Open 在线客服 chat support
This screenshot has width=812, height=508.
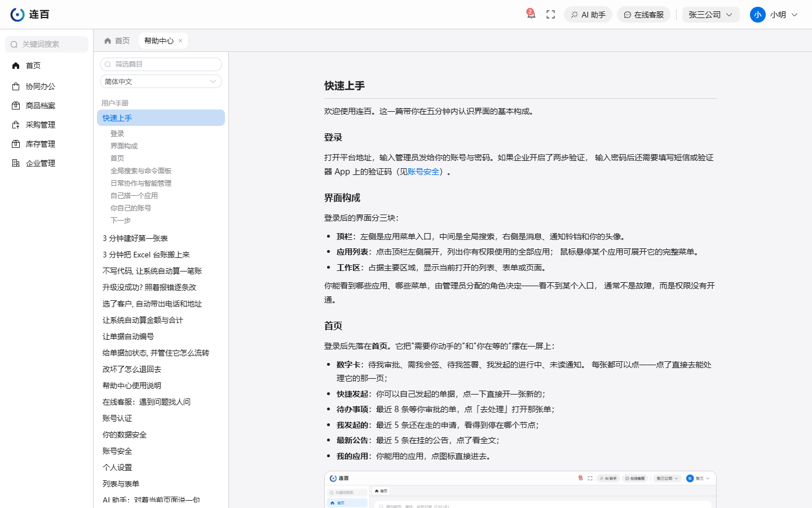click(643, 15)
